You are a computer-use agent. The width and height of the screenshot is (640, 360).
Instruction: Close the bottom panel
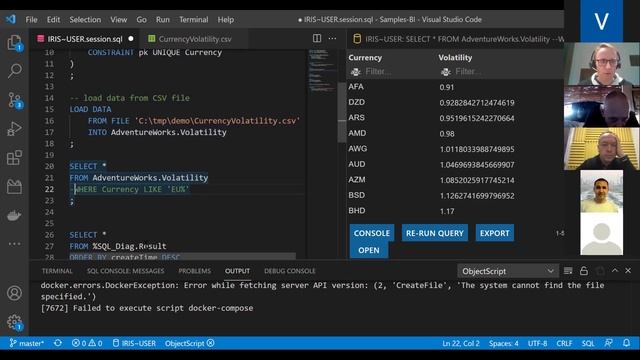(628, 271)
